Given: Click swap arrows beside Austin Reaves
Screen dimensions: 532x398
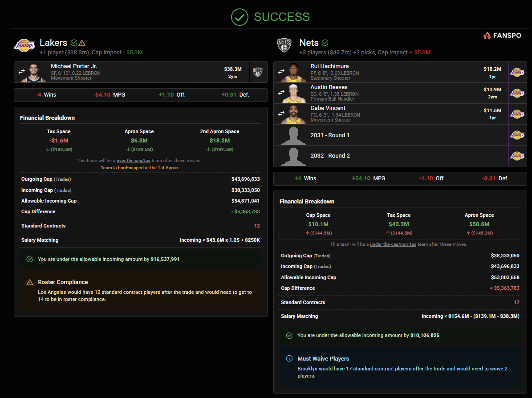Looking at the screenshot, I should click(x=281, y=93).
